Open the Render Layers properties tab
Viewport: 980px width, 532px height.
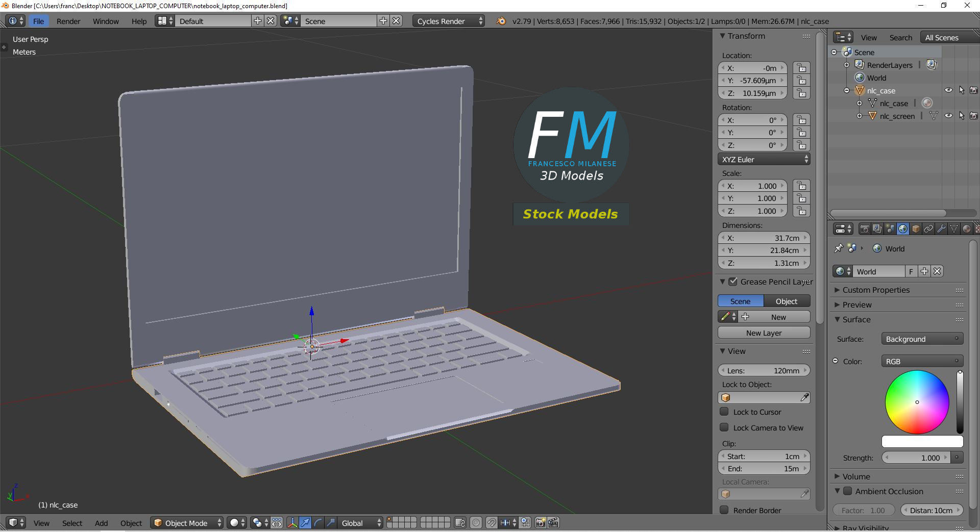click(877, 229)
